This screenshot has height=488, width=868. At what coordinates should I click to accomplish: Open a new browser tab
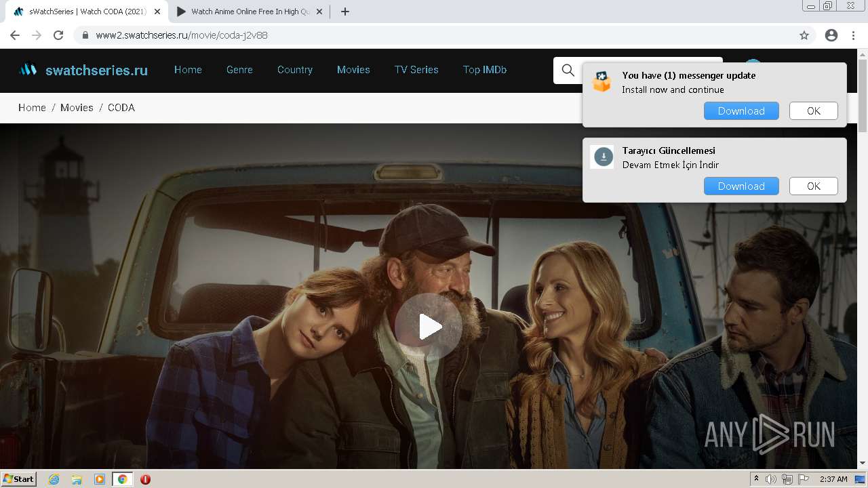point(344,12)
